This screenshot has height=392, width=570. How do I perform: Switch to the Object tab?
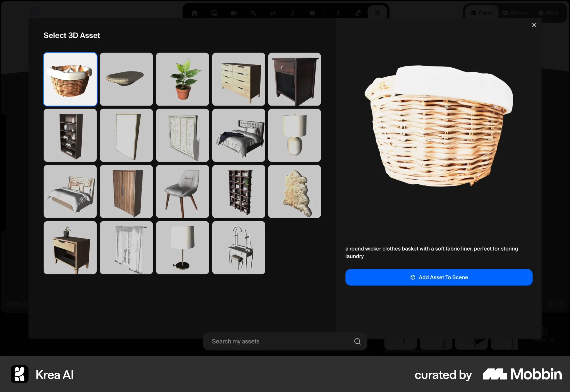(x=482, y=13)
